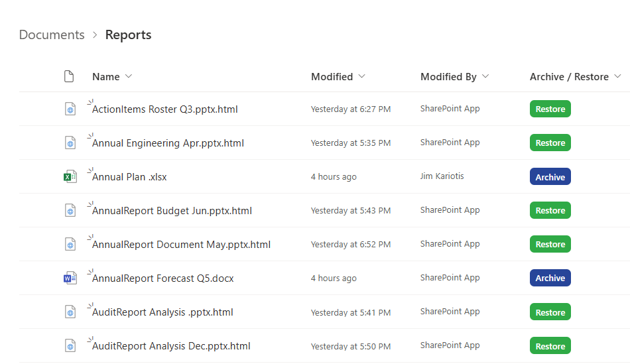Click the AnnualReport Budget Jun file icon

coord(70,211)
